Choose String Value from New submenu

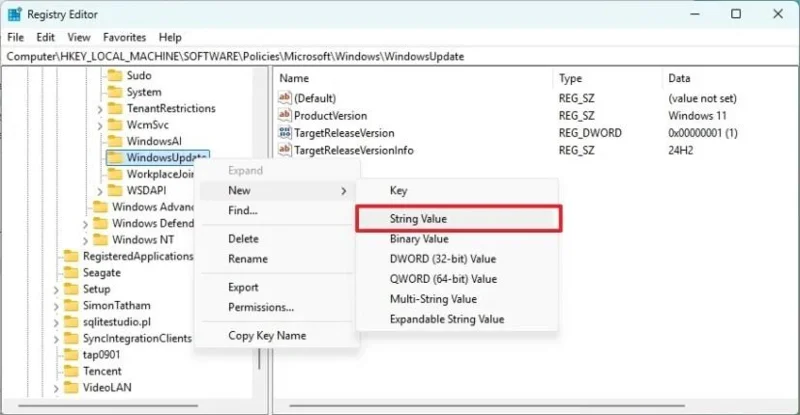(459, 218)
